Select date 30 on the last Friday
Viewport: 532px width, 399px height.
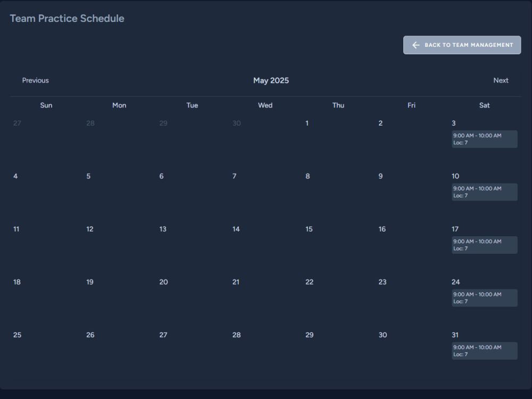pyautogui.click(x=383, y=335)
